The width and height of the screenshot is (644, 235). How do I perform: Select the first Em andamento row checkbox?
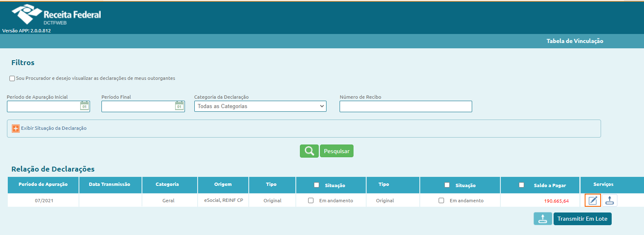point(311,201)
